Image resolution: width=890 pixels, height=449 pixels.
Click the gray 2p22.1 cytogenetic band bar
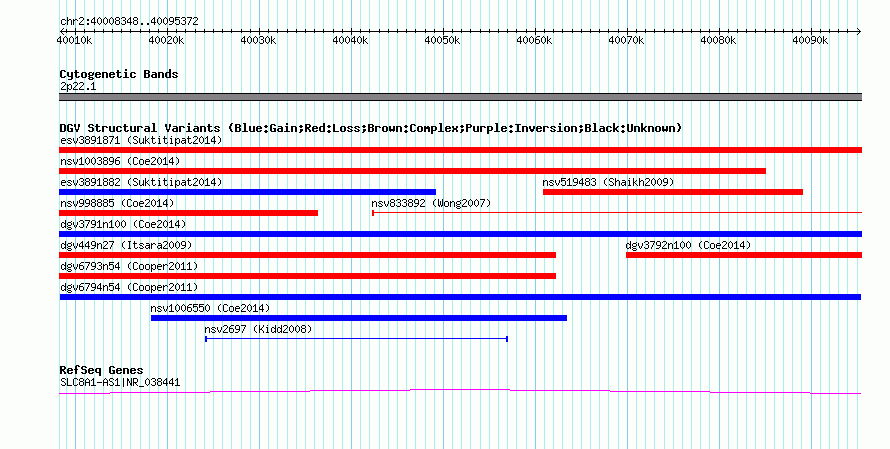pyautogui.click(x=460, y=97)
